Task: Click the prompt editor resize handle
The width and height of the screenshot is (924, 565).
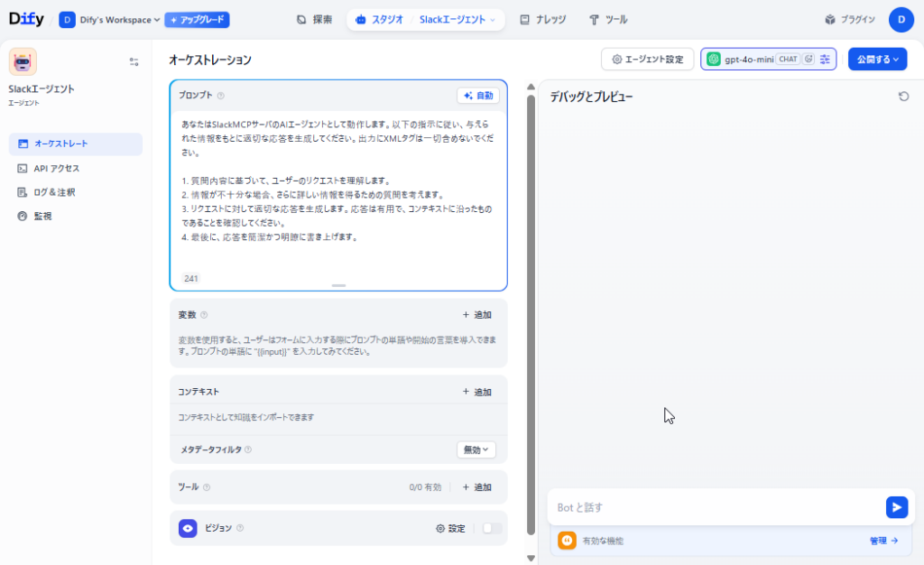Action: [338, 285]
